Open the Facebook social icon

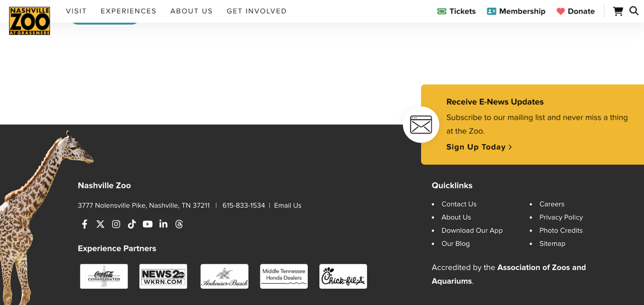[85, 224]
